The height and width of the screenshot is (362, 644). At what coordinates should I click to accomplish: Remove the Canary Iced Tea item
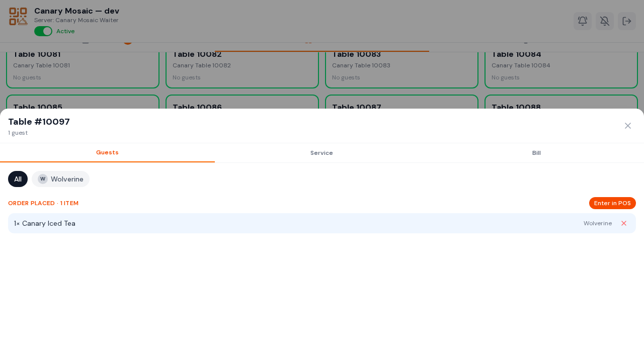[x=624, y=223]
